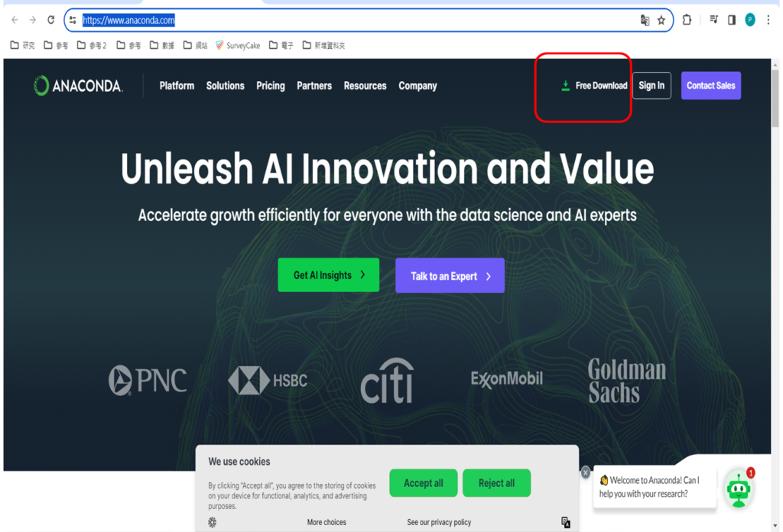Open the Pricing page from navigation
The width and height of the screenshot is (783, 532).
pos(271,86)
